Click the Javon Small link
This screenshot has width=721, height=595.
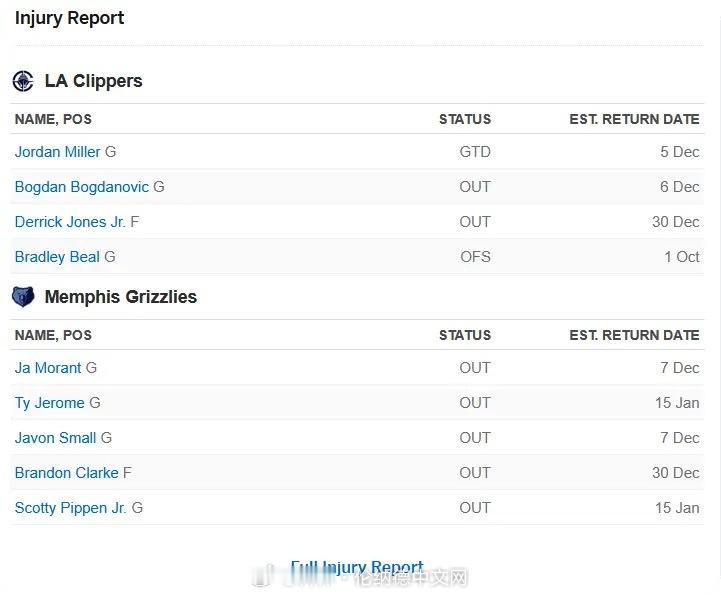pyautogui.click(x=56, y=438)
